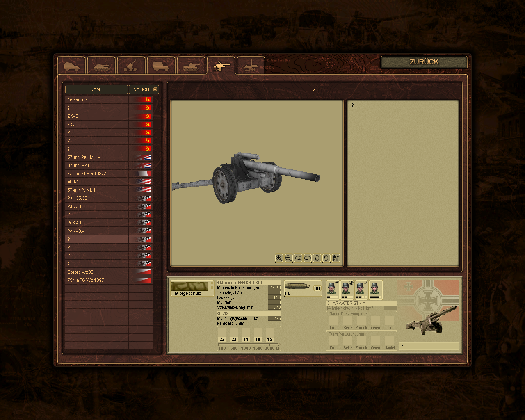
Task: Toggle the swap vehicle model view icon
Action: [x=336, y=258]
